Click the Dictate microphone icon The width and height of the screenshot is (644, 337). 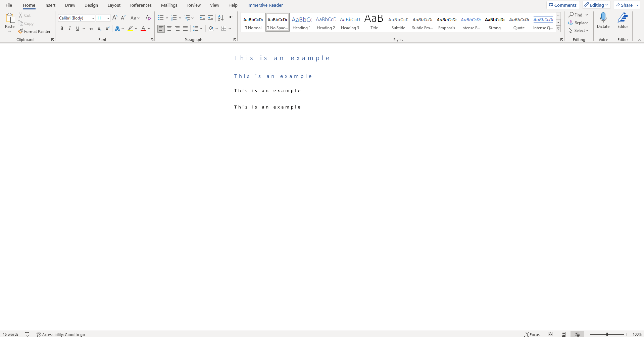603,18
